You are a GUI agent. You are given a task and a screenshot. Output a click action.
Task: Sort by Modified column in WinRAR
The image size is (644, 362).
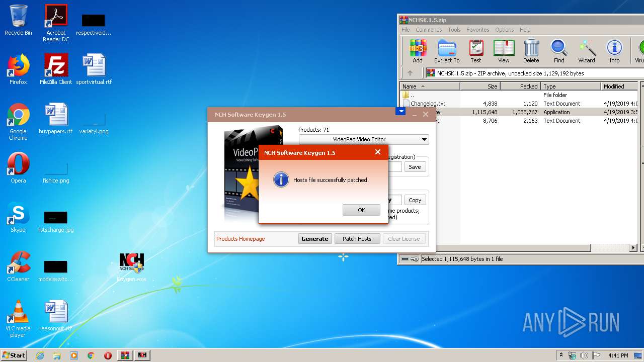point(620,86)
